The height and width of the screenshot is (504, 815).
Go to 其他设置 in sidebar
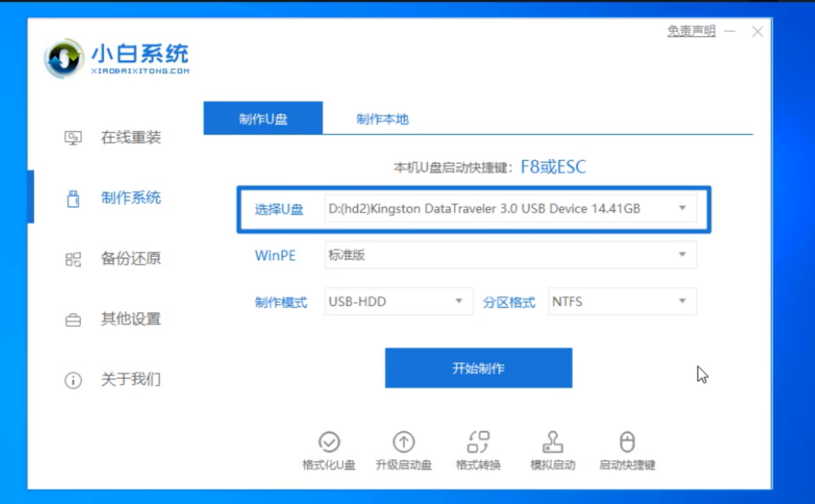[130, 319]
